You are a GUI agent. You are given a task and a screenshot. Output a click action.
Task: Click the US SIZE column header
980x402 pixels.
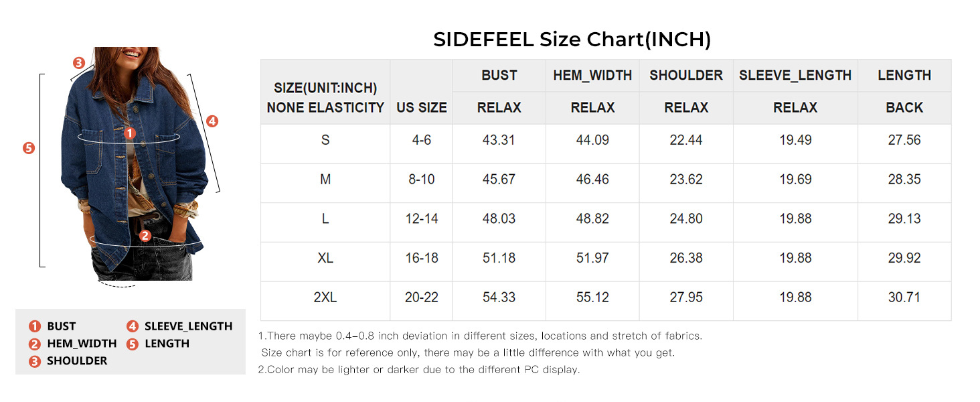coord(421,107)
